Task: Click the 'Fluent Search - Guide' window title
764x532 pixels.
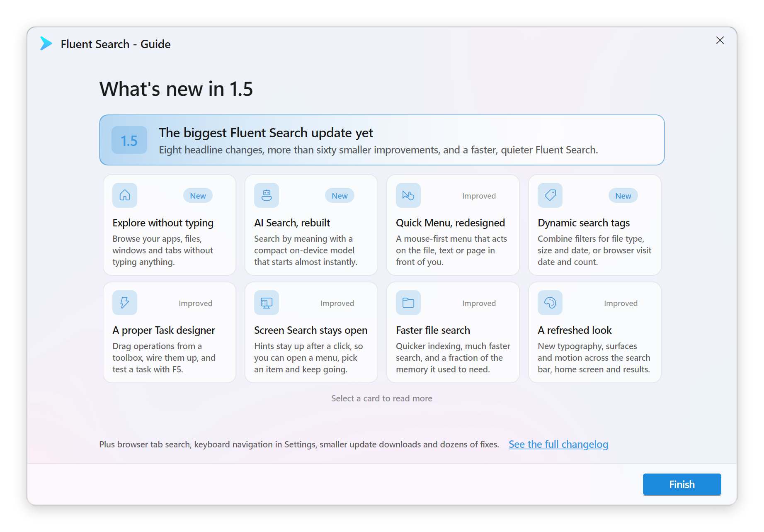Action: (115, 44)
